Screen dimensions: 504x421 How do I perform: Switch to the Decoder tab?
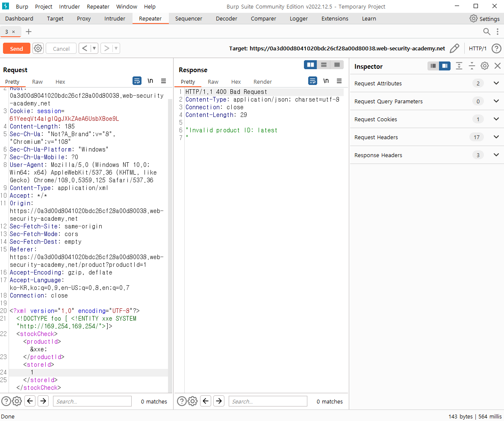coord(226,19)
